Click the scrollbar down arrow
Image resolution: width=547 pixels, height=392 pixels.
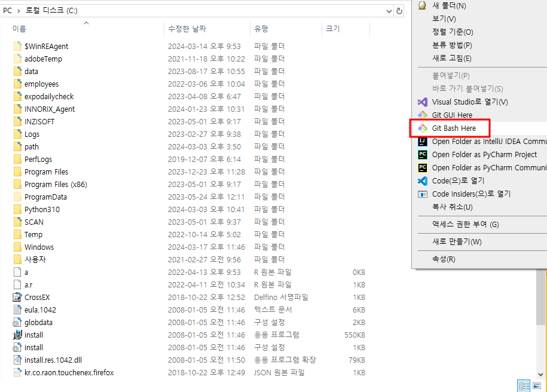coord(540,375)
